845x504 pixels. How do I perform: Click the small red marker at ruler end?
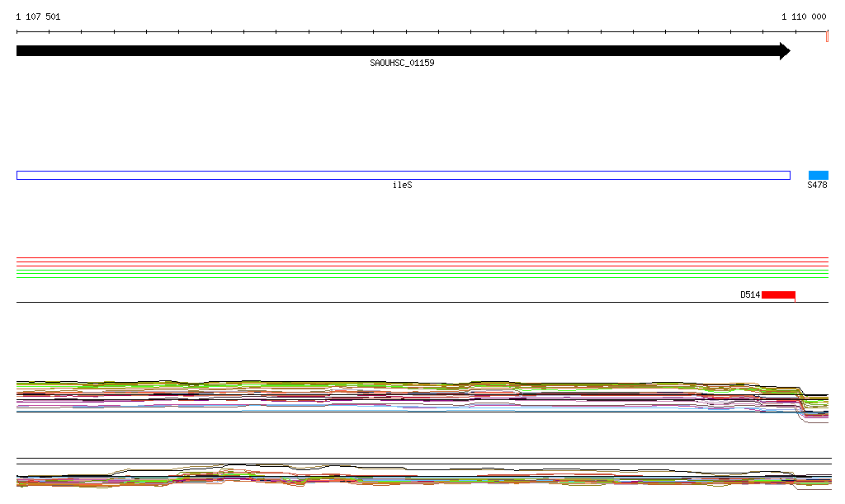[827, 36]
